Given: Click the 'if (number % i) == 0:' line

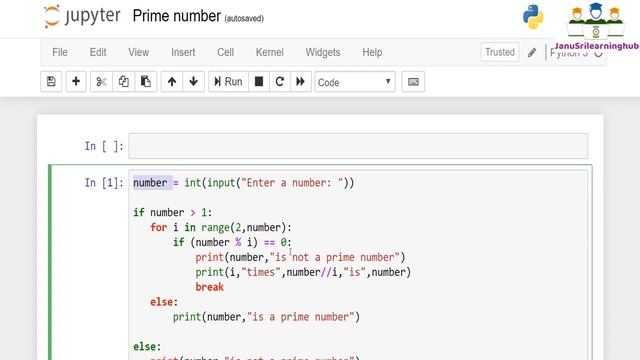Looking at the screenshot, I should pyautogui.click(x=232, y=242).
